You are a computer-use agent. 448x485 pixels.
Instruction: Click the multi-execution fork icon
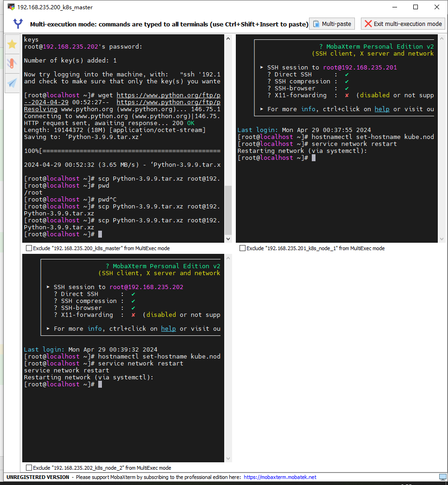coord(18,24)
